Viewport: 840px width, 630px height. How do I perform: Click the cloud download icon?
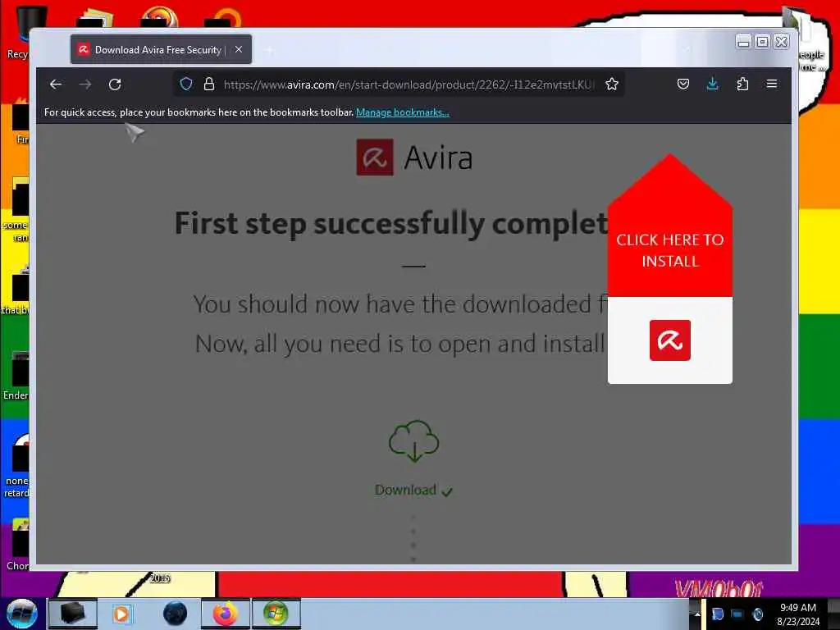[x=413, y=441]
